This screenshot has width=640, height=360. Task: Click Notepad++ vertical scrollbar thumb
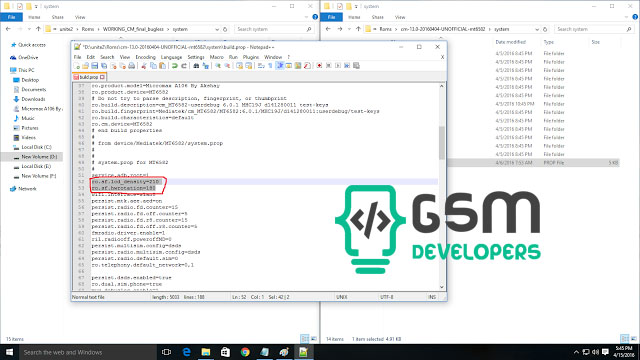442,142
